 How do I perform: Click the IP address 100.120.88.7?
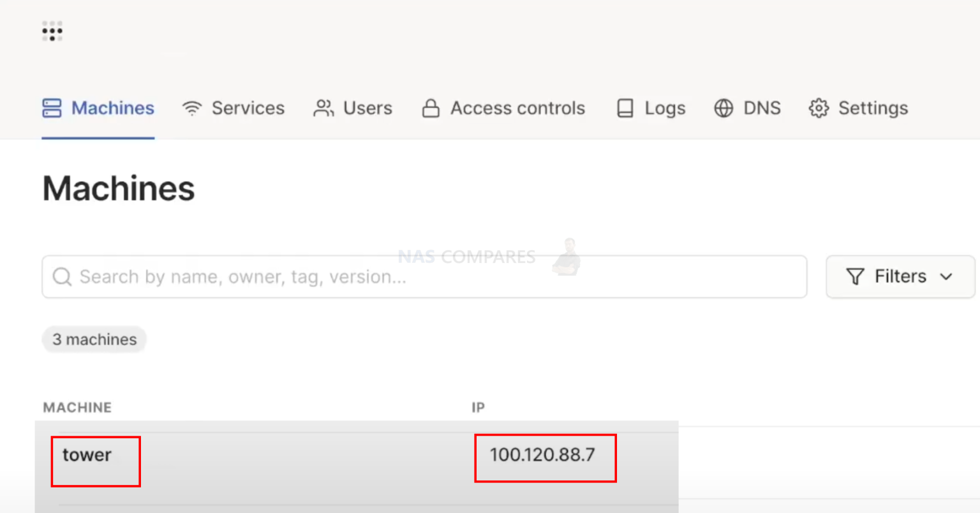pos(543,455)
